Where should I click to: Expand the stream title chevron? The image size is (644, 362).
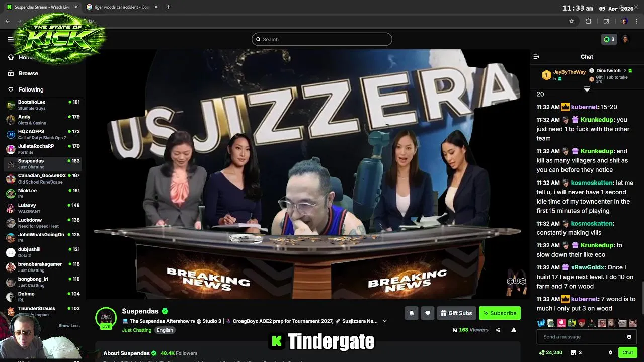click(x=385, y=321)
